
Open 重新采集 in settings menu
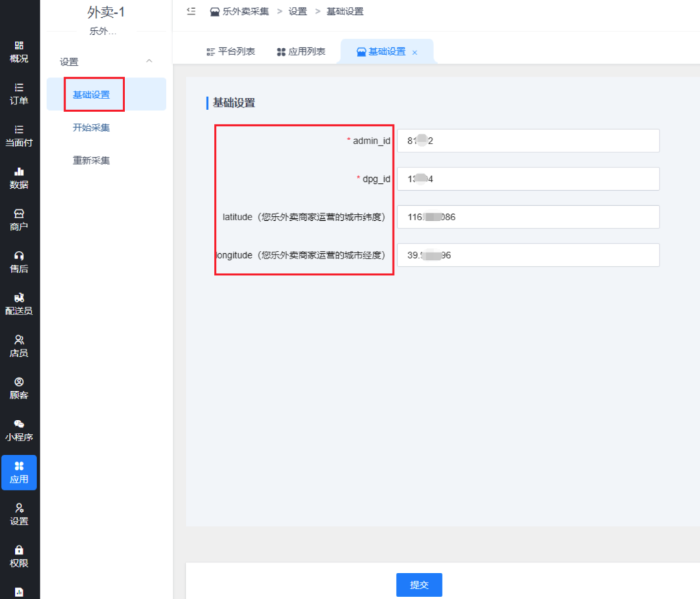(92, 161)
